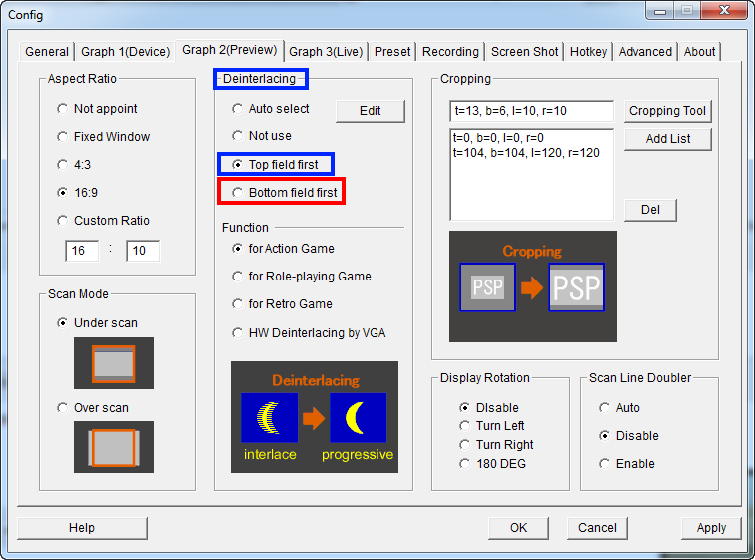Select HW Deinterlacing by VGA
Screen dimensions: 755x560
[309, 333]
